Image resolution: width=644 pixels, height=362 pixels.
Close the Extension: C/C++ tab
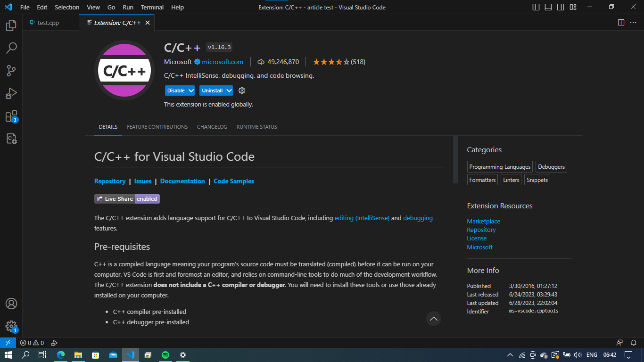click(148, 23)
